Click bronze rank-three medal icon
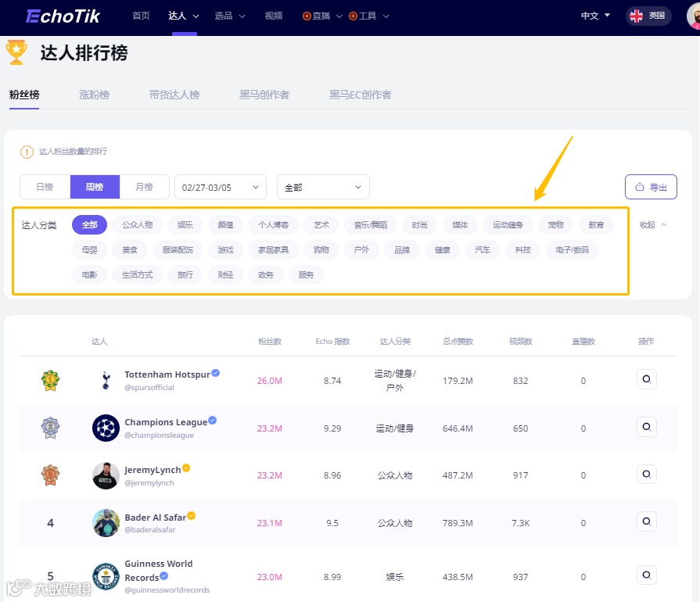 coord(50,475)
